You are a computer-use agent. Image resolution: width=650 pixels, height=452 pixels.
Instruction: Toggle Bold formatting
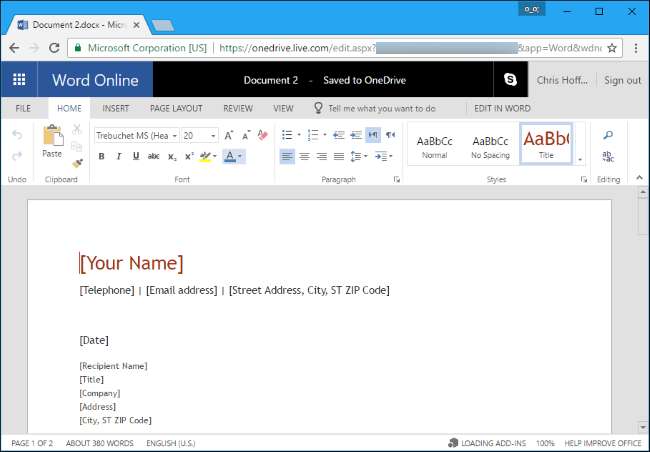pos(101,156)
